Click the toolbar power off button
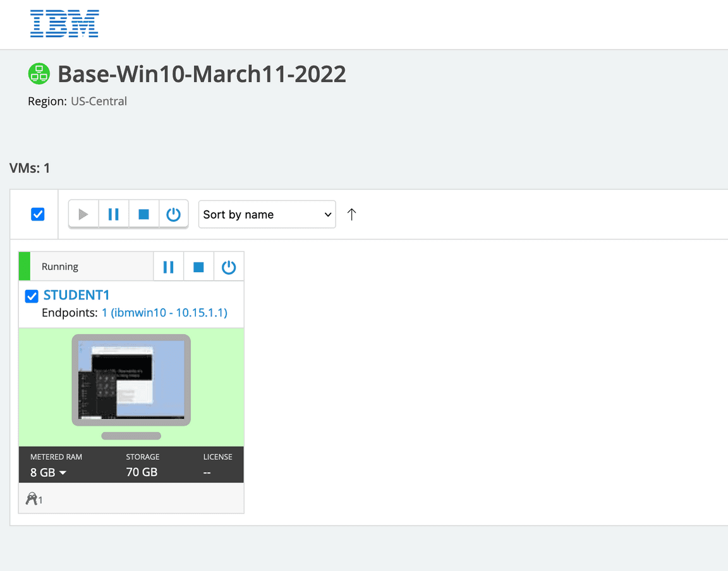 173,215
